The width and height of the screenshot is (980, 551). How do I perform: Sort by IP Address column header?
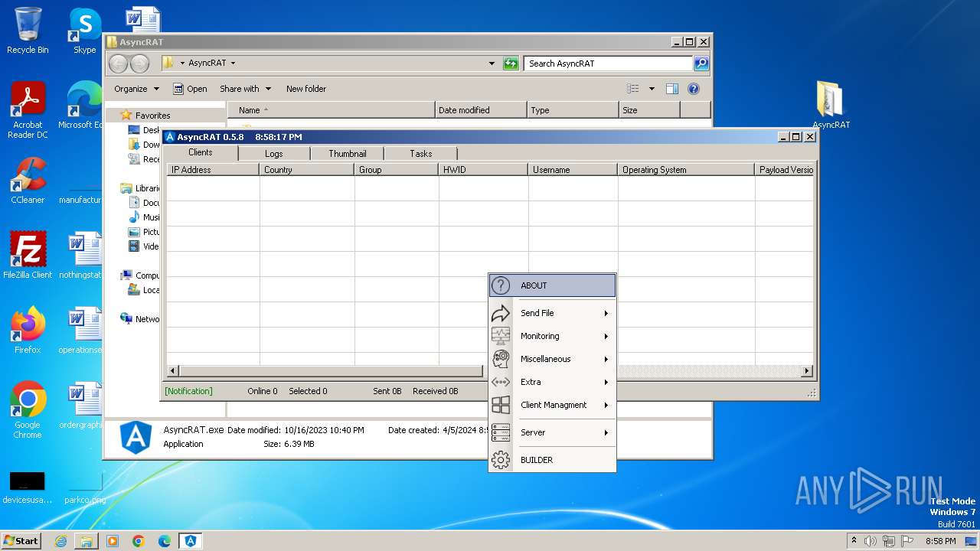coord(213,170)
